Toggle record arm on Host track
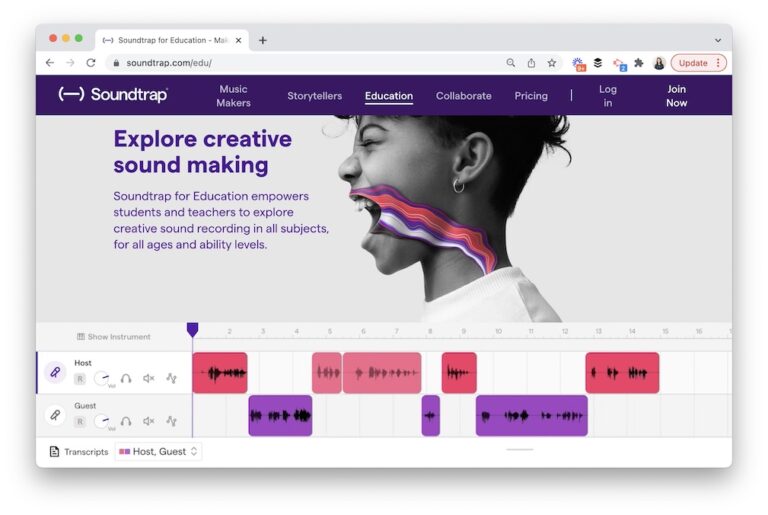 [80, 379]
